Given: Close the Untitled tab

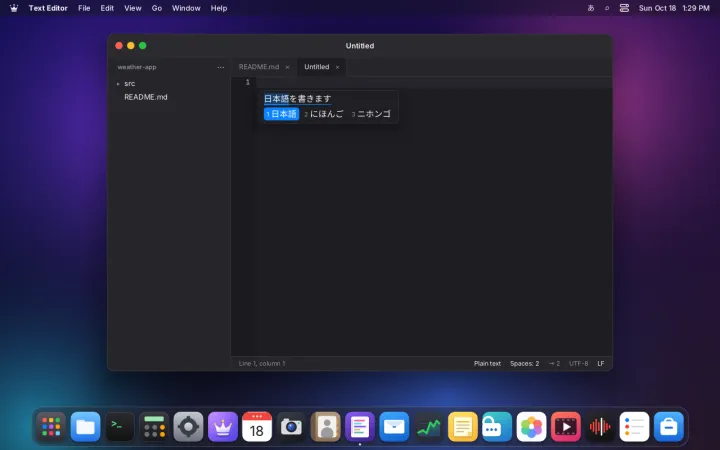Looking at the screenshot, I should tap(338, 67).
